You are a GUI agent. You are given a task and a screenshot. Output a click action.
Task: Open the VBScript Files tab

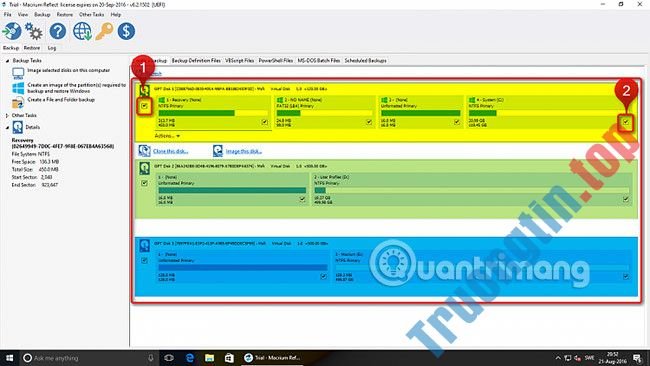(240, 61)
